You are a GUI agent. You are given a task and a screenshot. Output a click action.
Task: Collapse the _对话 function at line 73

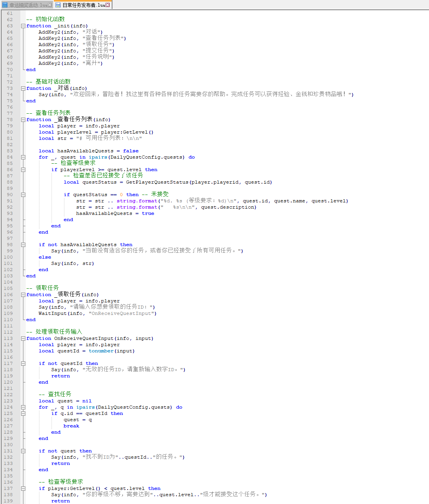click(x=23, y=88)
